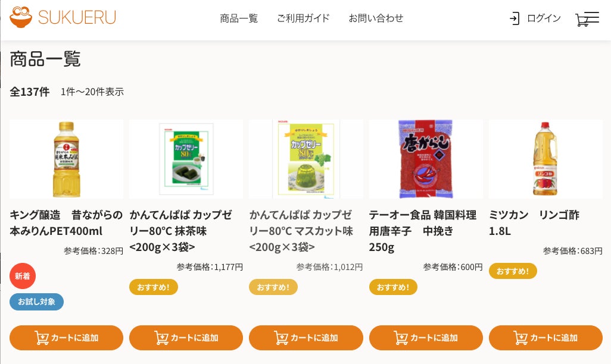Click the blue お試し対象 badge

coord(37,302)
